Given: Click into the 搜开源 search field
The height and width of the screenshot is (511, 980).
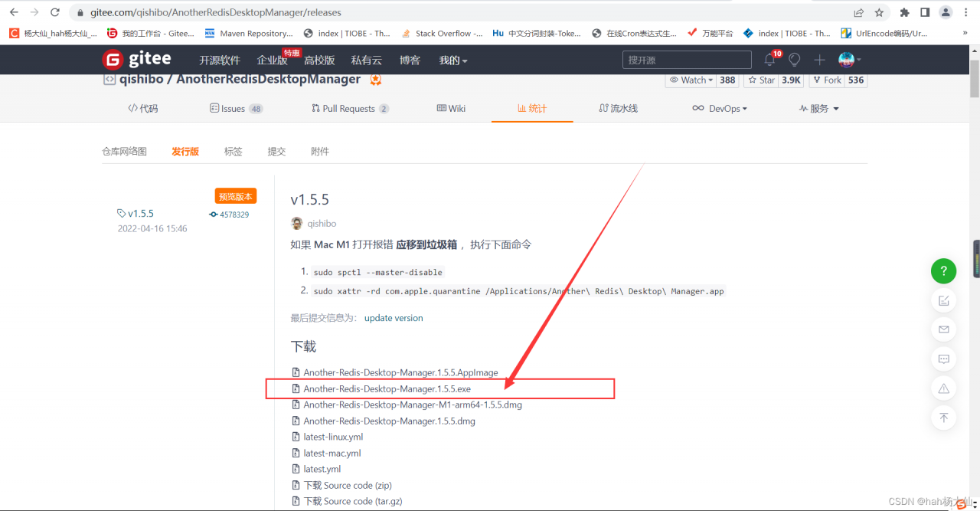Looking at the screenshot, I should click(687, 60).
